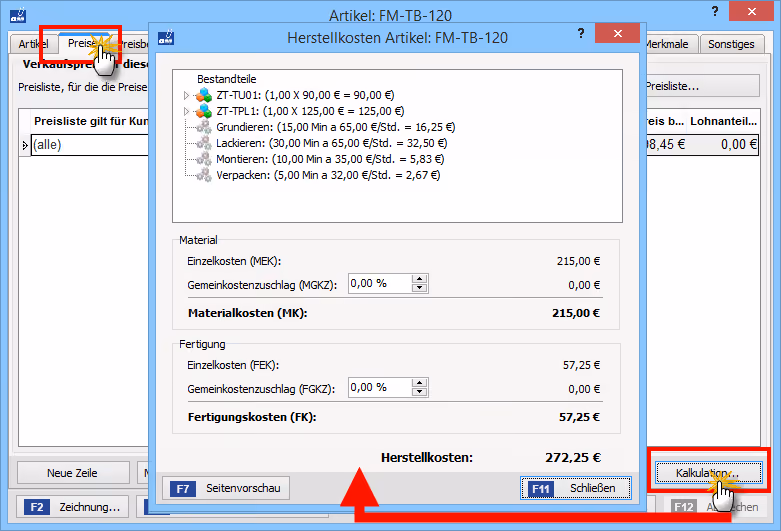Click the gear icon beside Montieren
Screen dimensions: 781x531
click(x=203, y=159)
